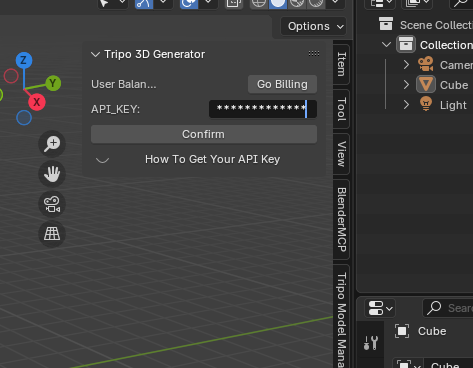Collapse the Collection tree node
Screen dimensions: 473x368
pos(386,44)
